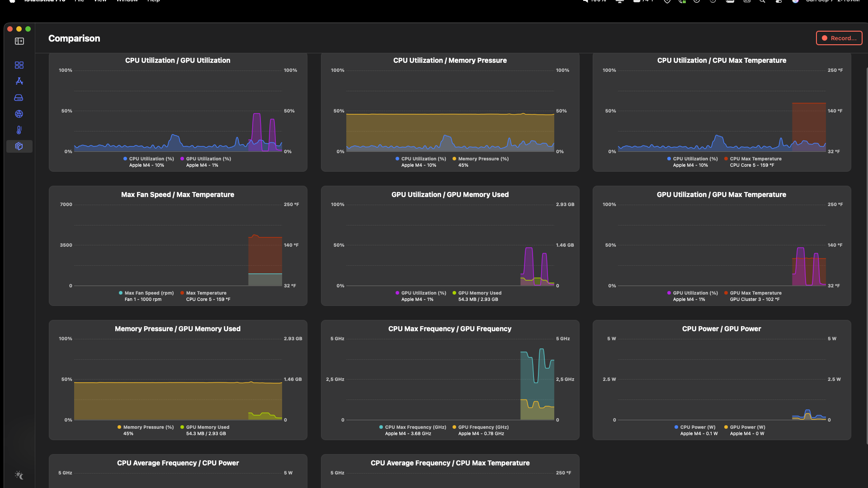The width and height of the screenshot is (868, 488).
Task: Open the Overview grid section
Action: [x=19, y=65]
